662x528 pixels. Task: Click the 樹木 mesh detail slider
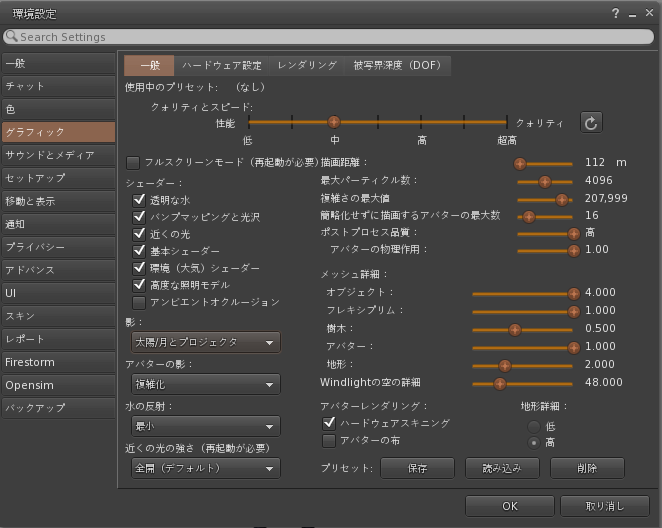pos(522,330)
